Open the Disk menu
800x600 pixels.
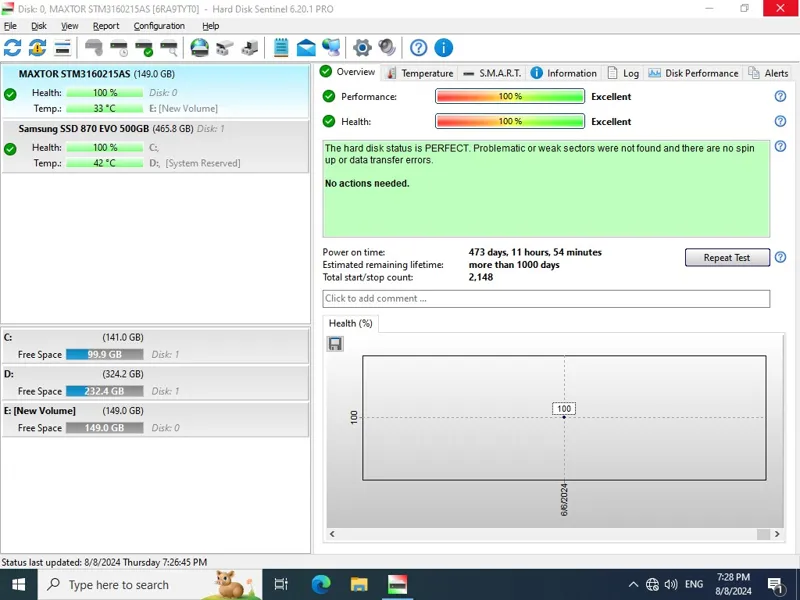39,26
